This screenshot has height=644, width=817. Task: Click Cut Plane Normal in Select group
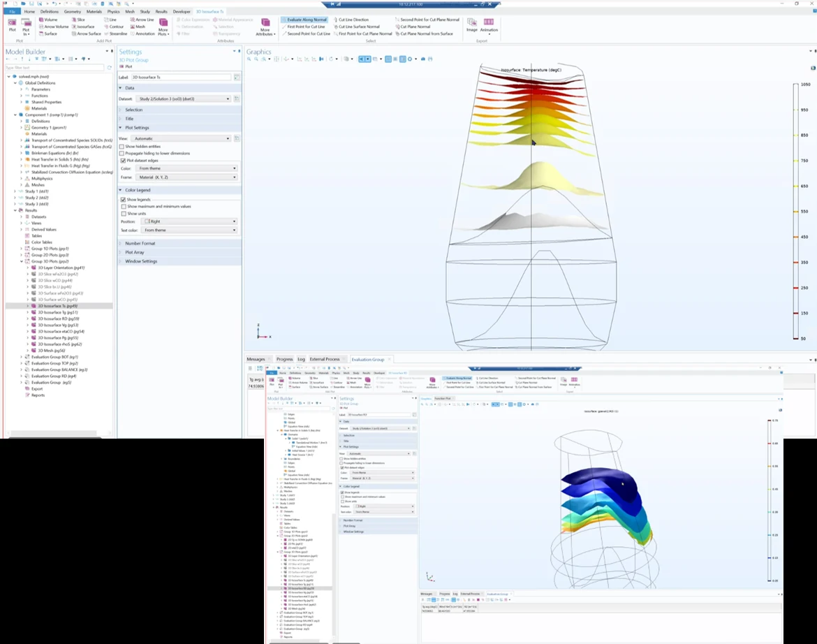tap(415, 27)
